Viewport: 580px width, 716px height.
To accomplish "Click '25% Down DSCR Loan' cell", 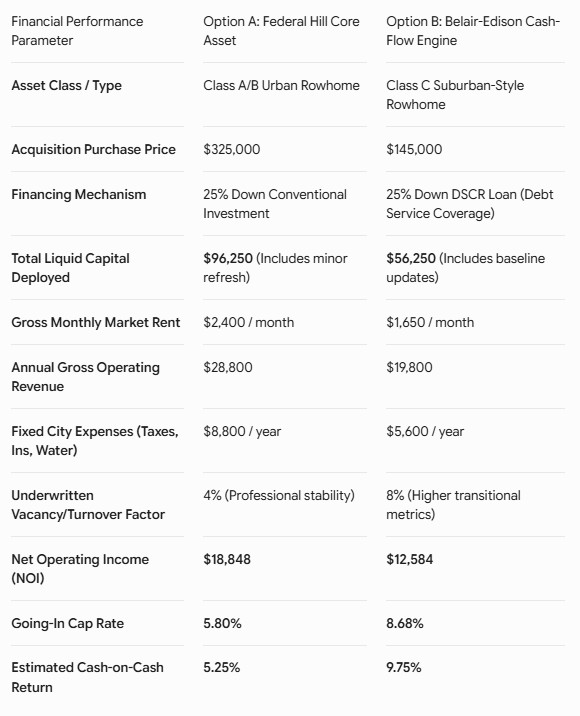I will click(469, 204).
